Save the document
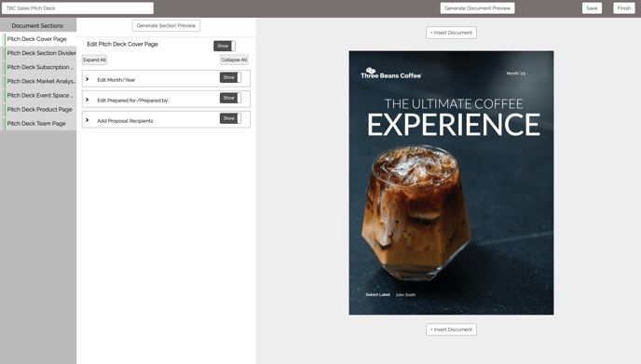 click(592, 8)
